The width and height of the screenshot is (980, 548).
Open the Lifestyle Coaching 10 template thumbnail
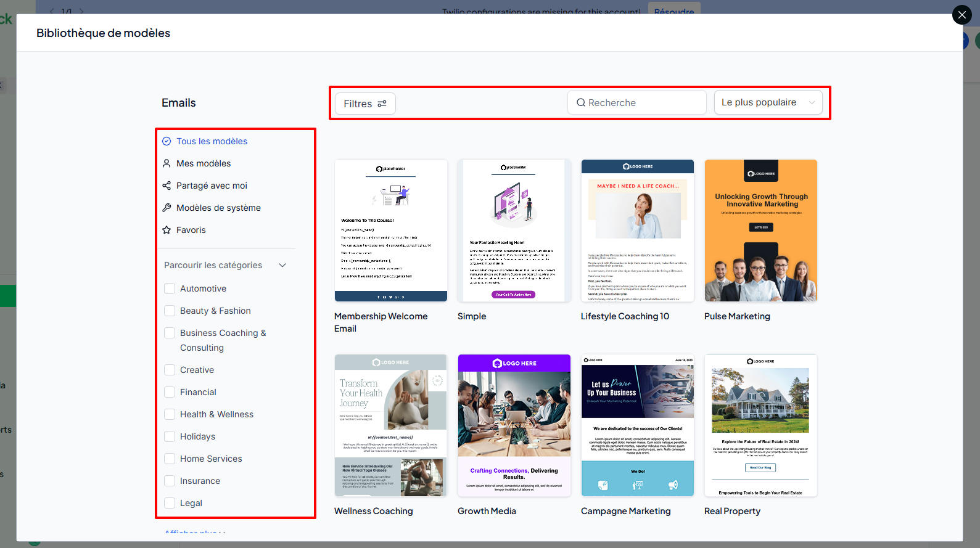[x=638, y=231]
